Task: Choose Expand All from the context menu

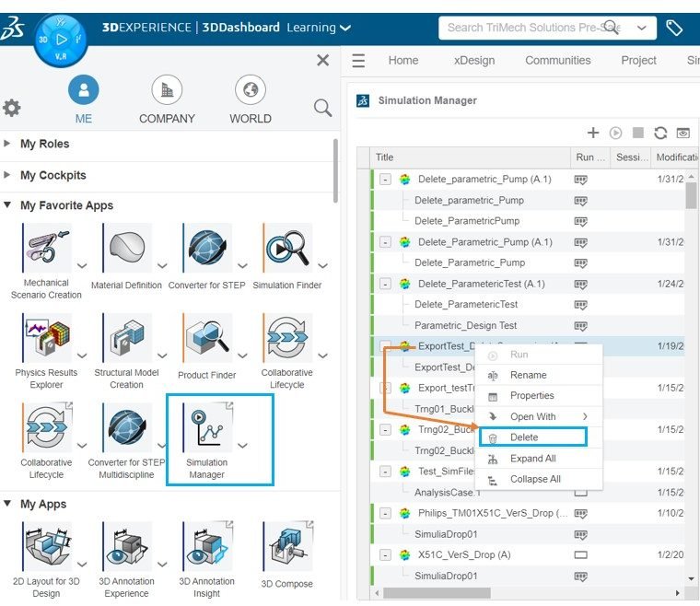Action: (x=540, y=459)
